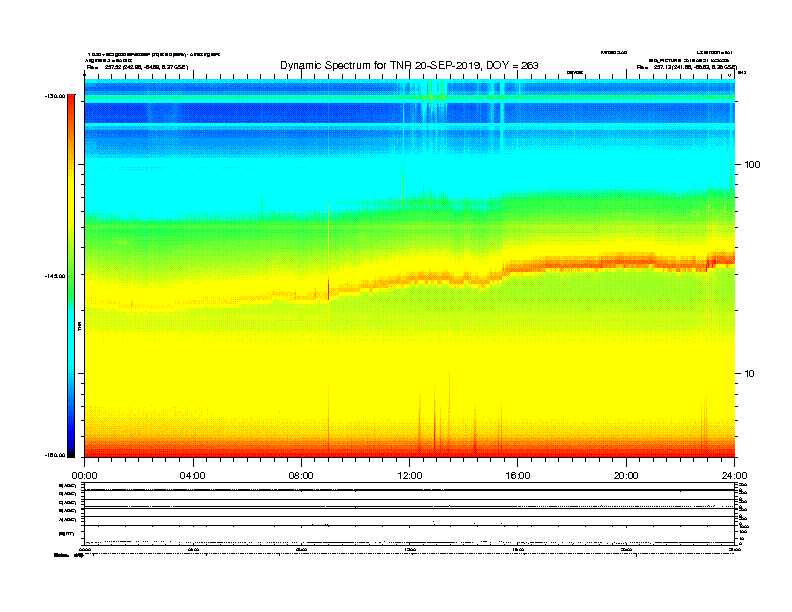Click the -160.00 colorbar label

(55, 455)
